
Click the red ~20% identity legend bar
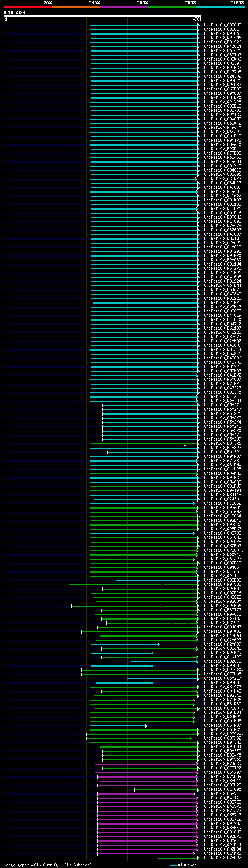point(28,7)
